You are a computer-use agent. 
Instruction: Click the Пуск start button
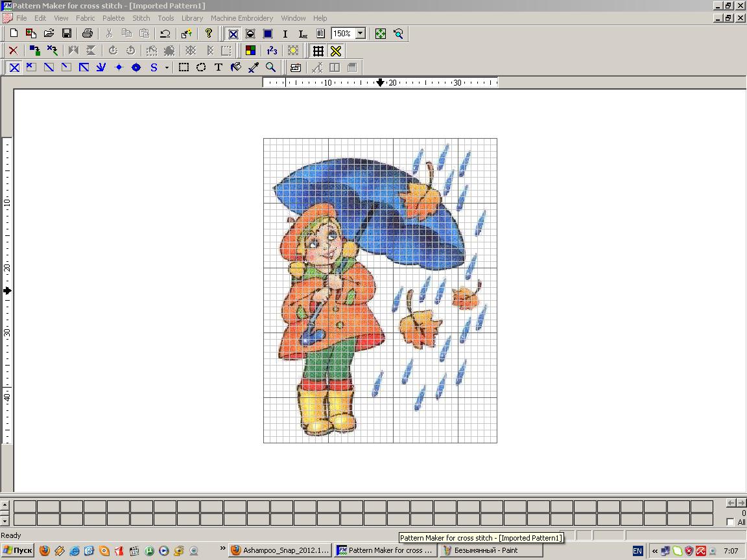click(18, 550)
